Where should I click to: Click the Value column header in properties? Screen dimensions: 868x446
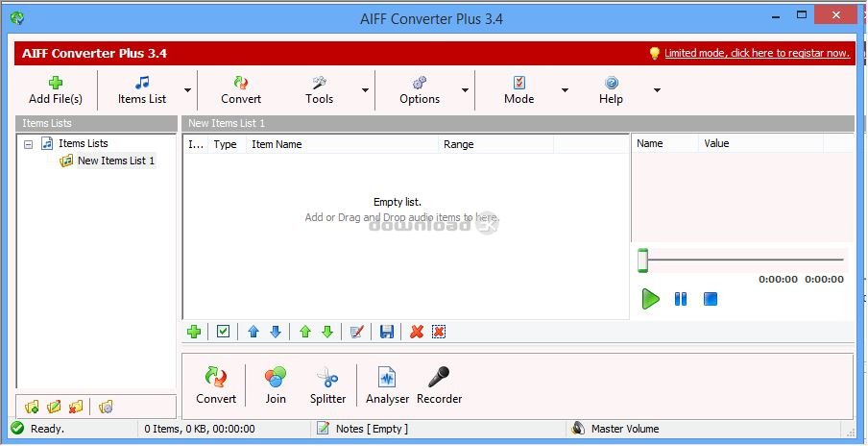coord(761,143)
